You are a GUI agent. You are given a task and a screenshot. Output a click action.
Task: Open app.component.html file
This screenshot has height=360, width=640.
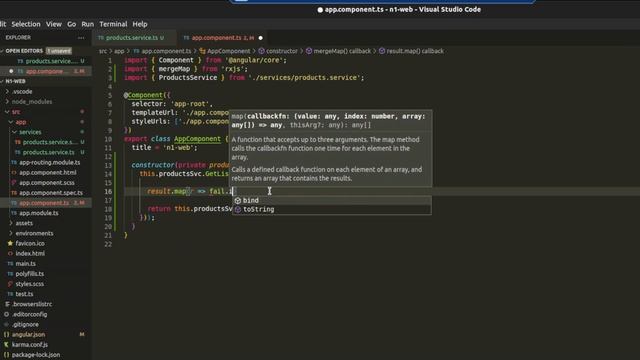coord(47,172)
